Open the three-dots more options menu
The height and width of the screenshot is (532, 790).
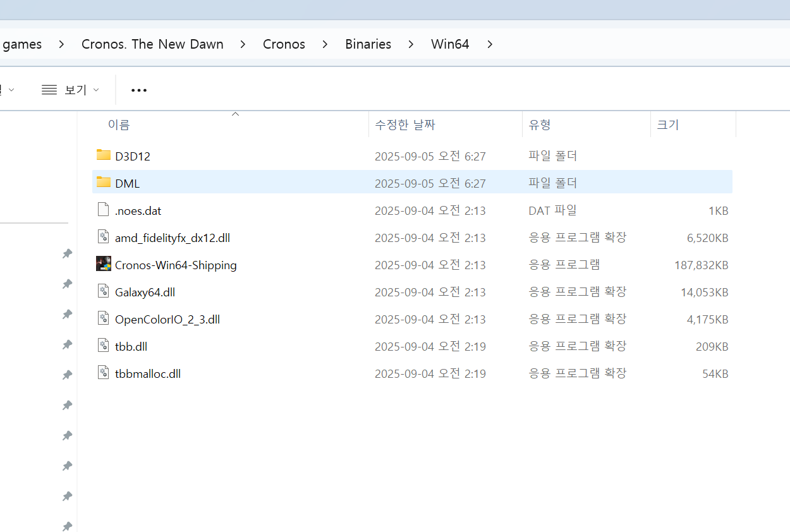click(139, 90)
